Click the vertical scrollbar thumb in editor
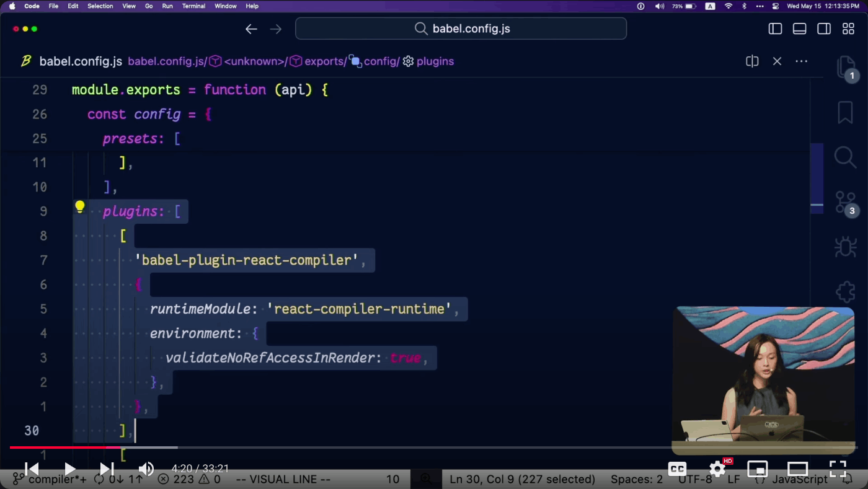 coord(817,178)
